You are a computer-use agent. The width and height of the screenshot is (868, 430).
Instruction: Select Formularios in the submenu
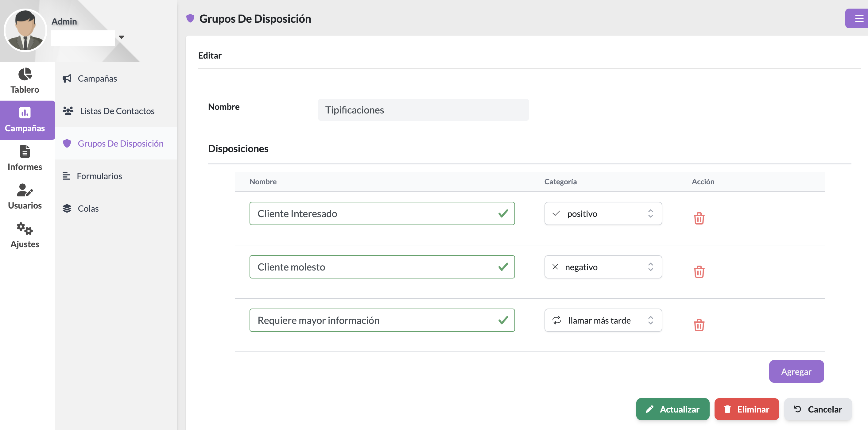[99, 176]
